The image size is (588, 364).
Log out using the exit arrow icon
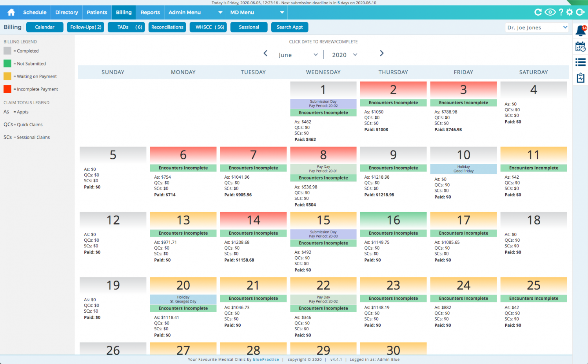tap(581, 12)
